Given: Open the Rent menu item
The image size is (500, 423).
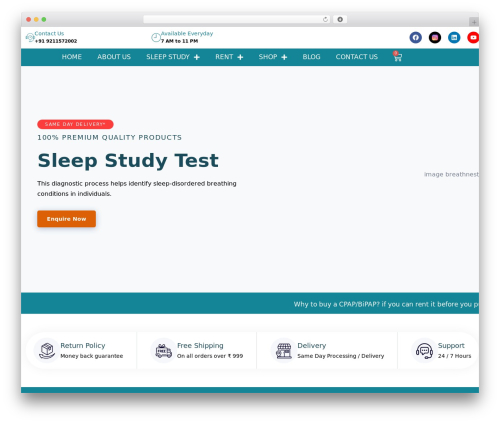Looking at the screenshot, I should coord(224,57).
